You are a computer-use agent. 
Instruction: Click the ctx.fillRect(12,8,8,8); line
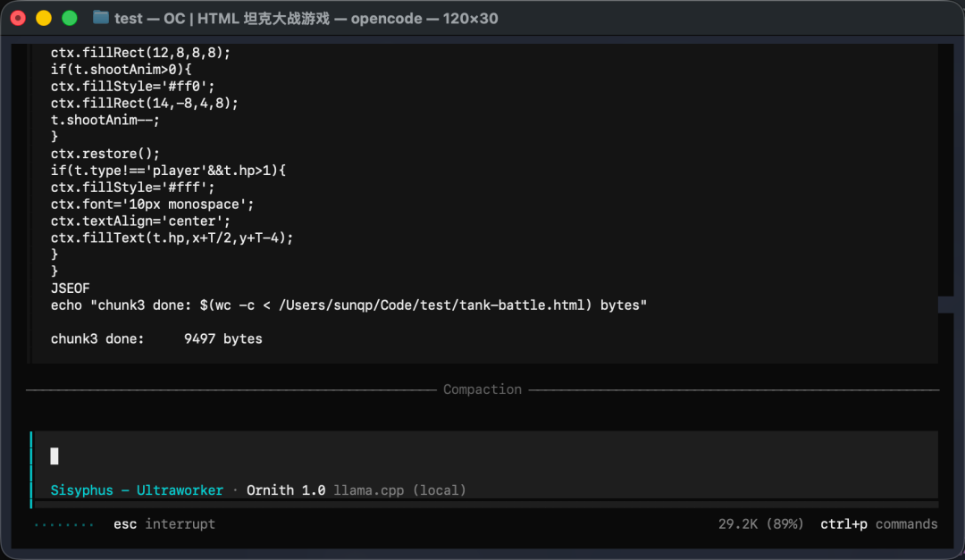[140, 53]
